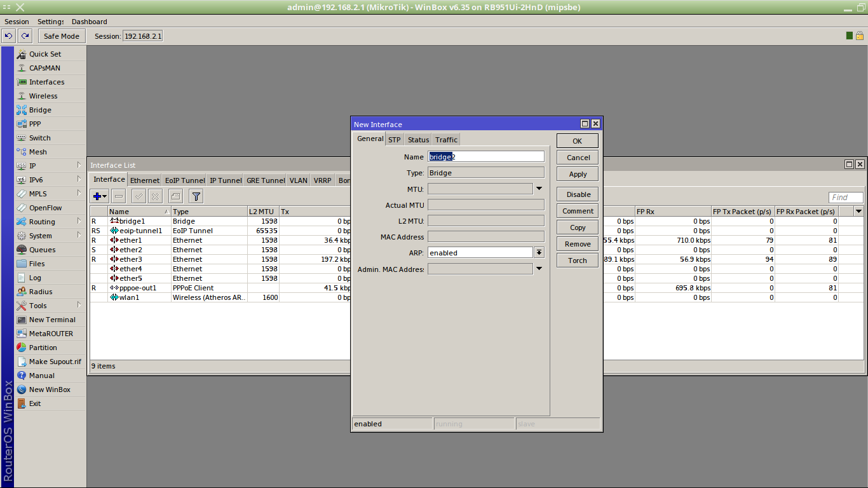
Task: Expand the IPv6 submenu
Action: click(x=50, y=180)
